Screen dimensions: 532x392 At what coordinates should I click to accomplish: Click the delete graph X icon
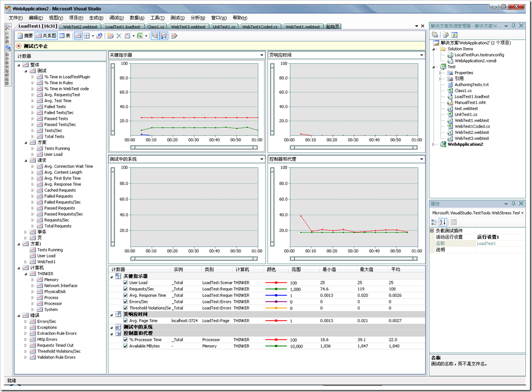coord(119,36)
